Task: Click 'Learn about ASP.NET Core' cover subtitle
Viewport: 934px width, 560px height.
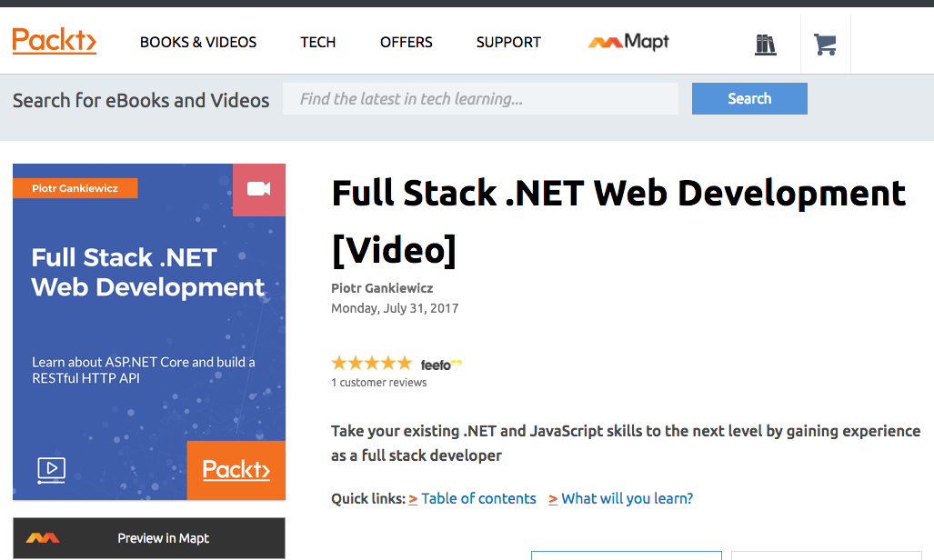Action: [x=144, y=370]
